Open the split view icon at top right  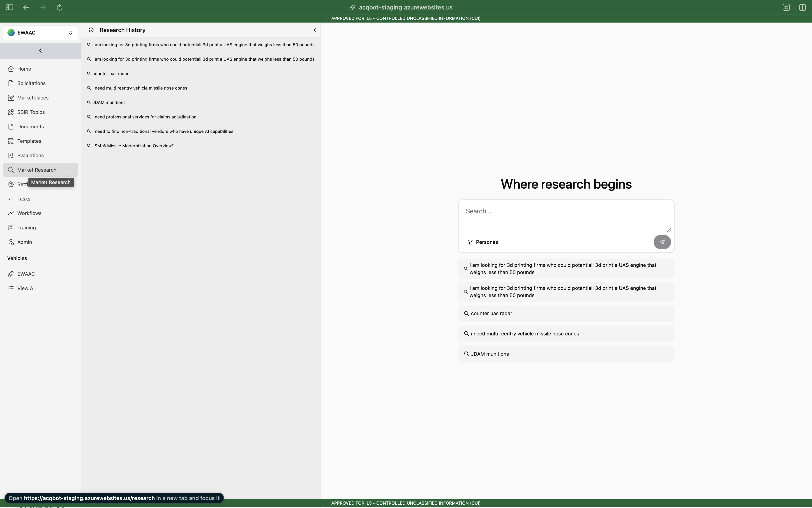tap(802, 7)
